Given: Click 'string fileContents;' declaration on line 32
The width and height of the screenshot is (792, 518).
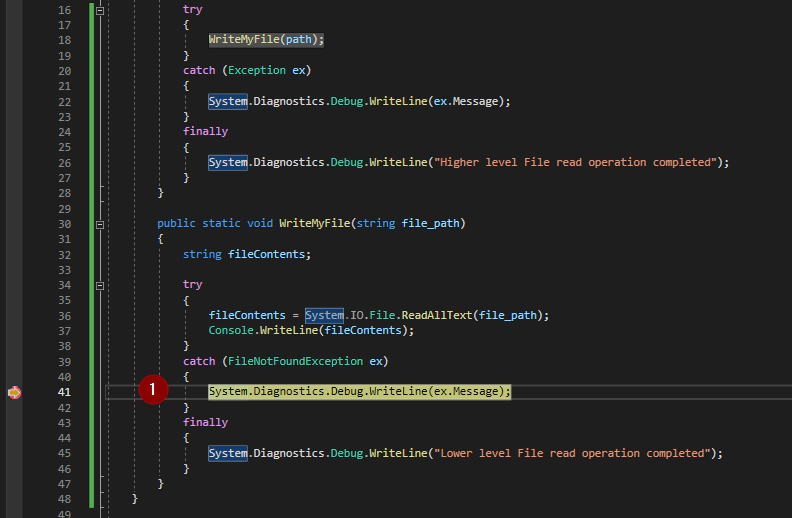Looking at the screenshot, I should coord(246,254).
